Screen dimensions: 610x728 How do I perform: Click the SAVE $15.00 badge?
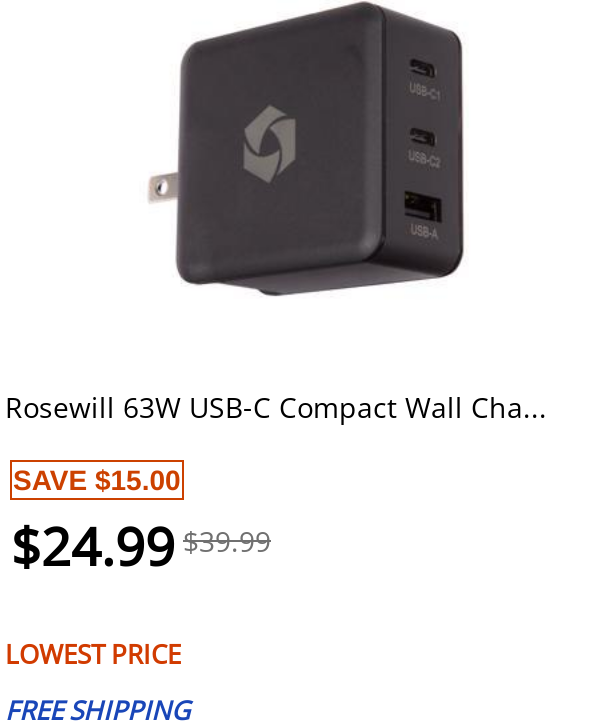(x=97, y=480)
